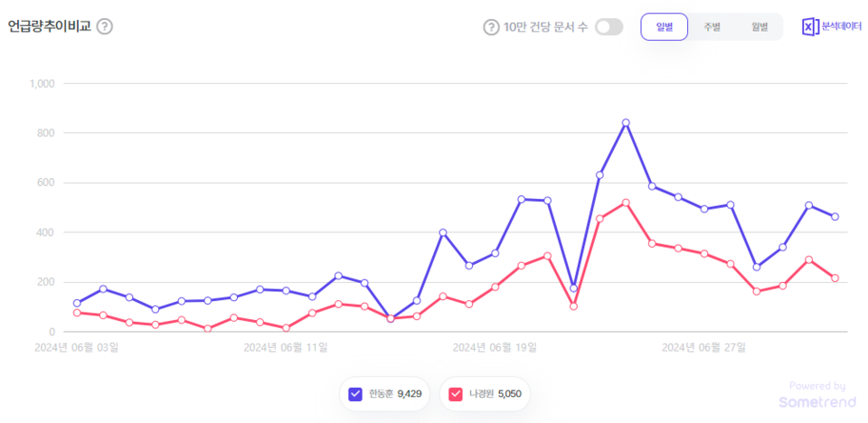Uncheck the 한동훈 legend checkbox

pyautogui.click(x=356, y=393)
